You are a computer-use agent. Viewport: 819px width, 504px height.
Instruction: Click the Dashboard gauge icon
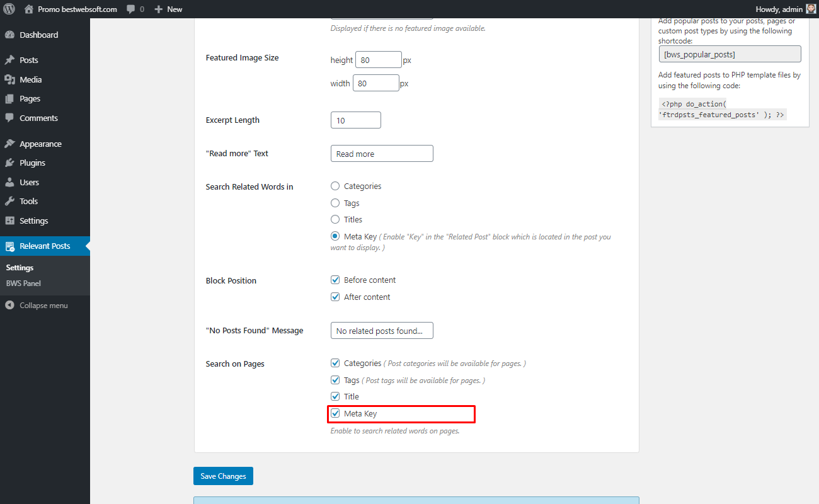coord(9,35)
